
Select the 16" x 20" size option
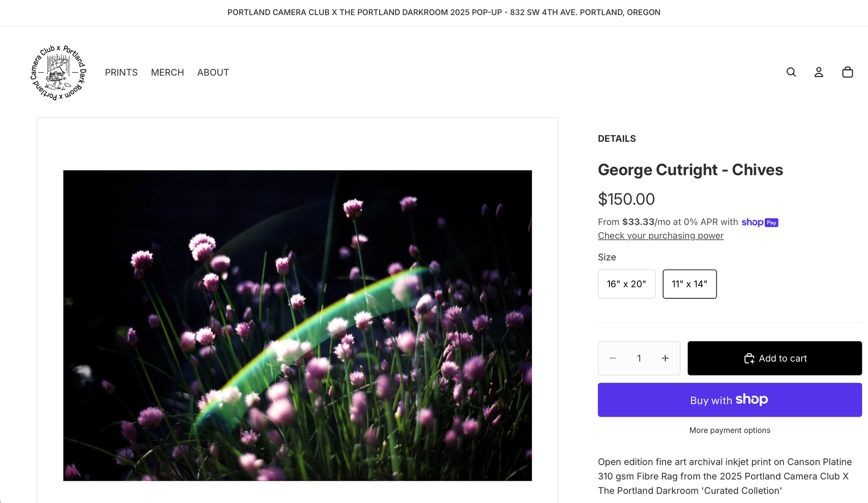pyautogui.click(x=626, y=284)
